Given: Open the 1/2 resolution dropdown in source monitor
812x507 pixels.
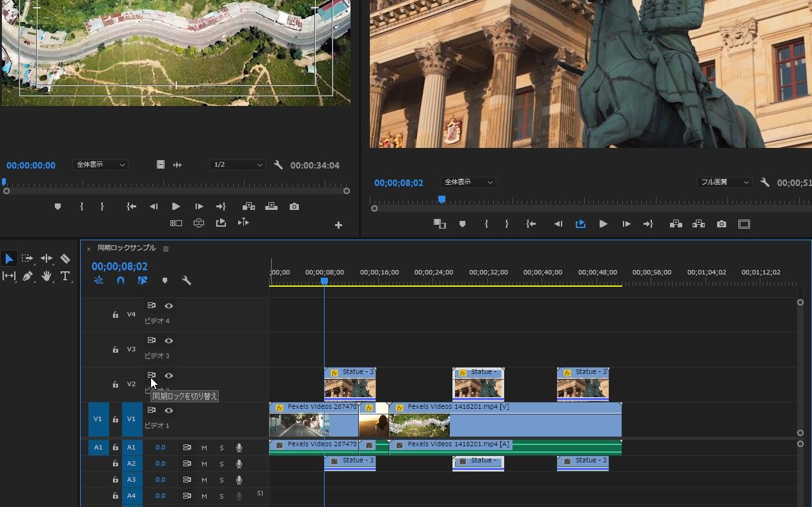Looking at the screenshot, I should 237,165.
